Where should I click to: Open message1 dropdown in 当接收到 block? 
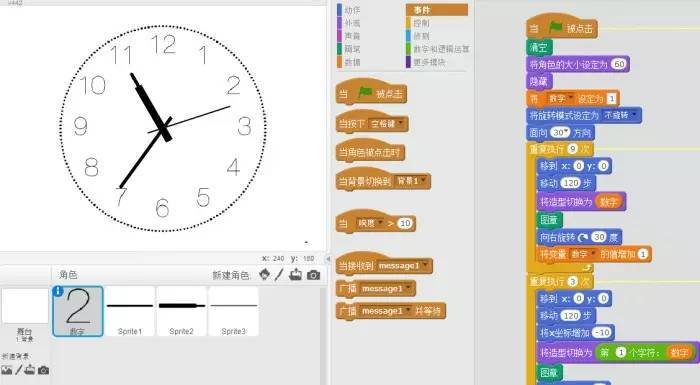(402, 266)
